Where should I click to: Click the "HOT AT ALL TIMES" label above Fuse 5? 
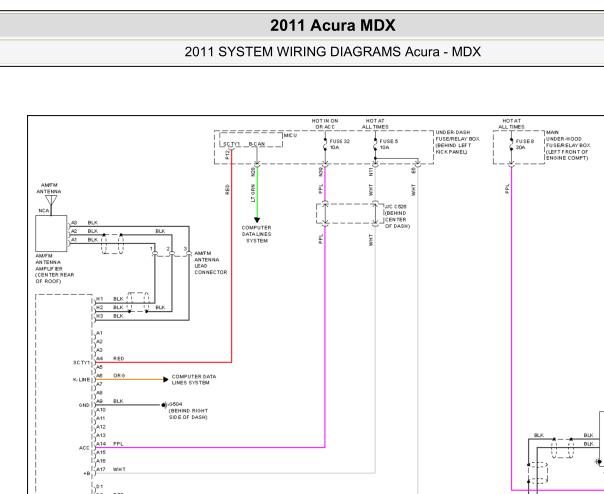375,124
